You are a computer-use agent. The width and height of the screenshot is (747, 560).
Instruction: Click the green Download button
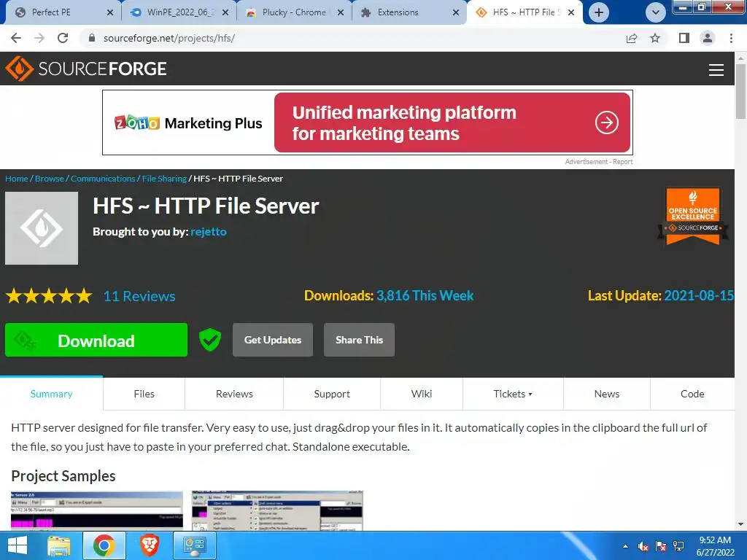click(96, 340)
